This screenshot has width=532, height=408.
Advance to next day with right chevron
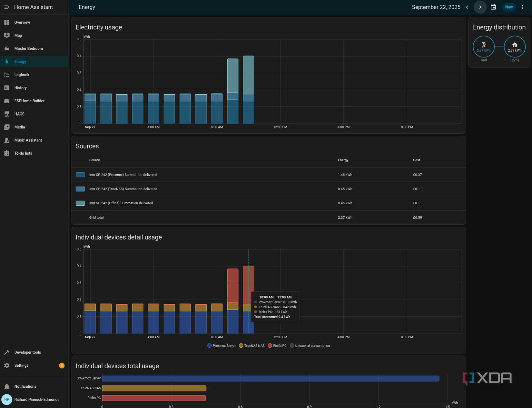pyautogui.click(x=480, y=7)
